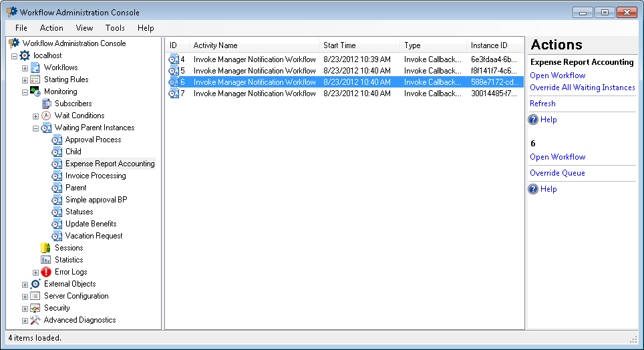Click the Subscribers icon in tree

tap(46, 104)
